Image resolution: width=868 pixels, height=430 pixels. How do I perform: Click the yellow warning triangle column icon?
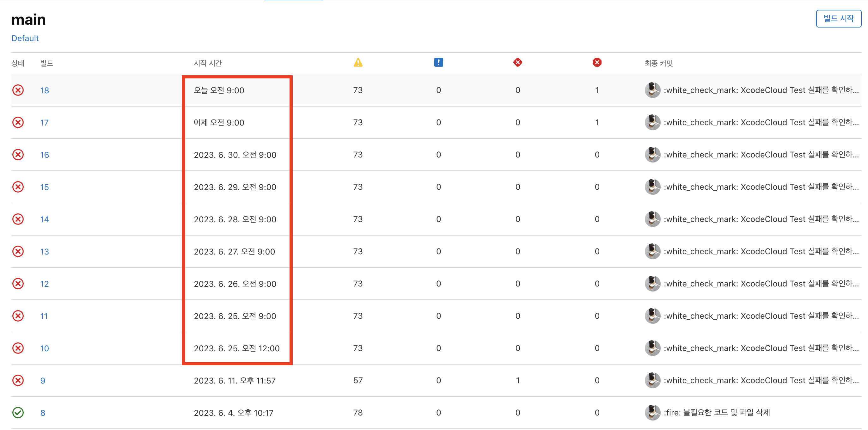[x=358, y=63]
